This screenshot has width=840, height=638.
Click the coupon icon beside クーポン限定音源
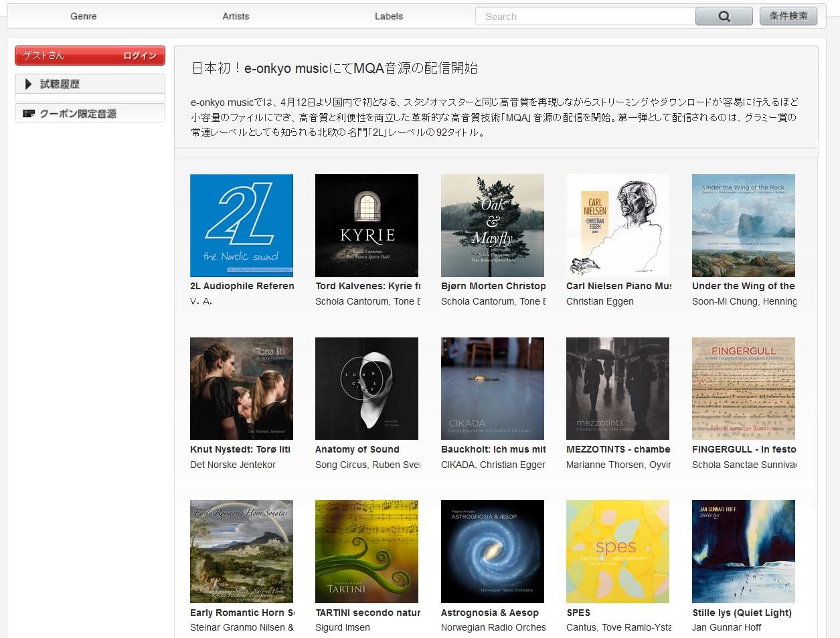click(29, 114)
